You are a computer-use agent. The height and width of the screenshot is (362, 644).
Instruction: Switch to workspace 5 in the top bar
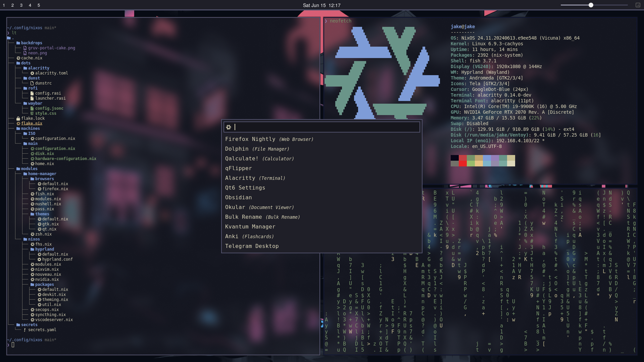[39, 5]
